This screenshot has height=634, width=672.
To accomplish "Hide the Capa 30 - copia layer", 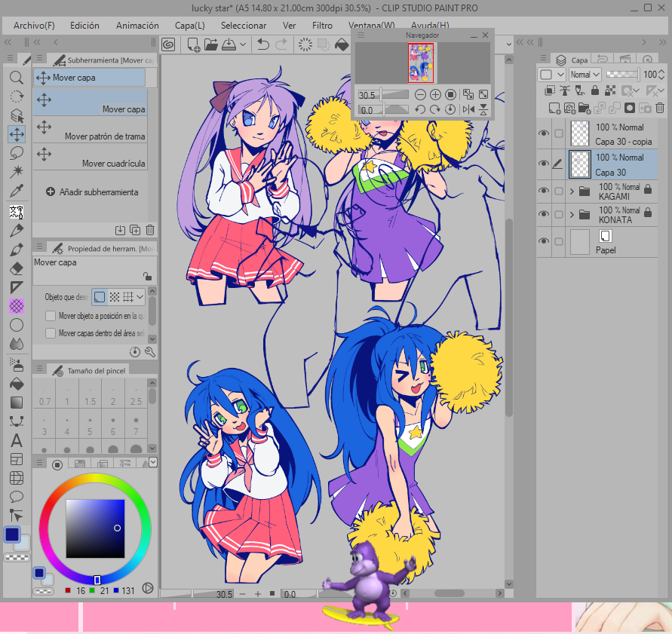I will tap(544, 133).
